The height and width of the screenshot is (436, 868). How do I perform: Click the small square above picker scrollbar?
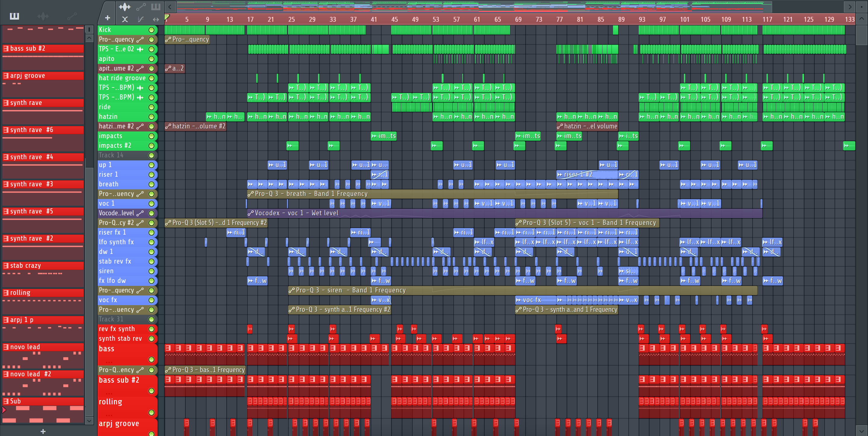[x=89, y=29]
